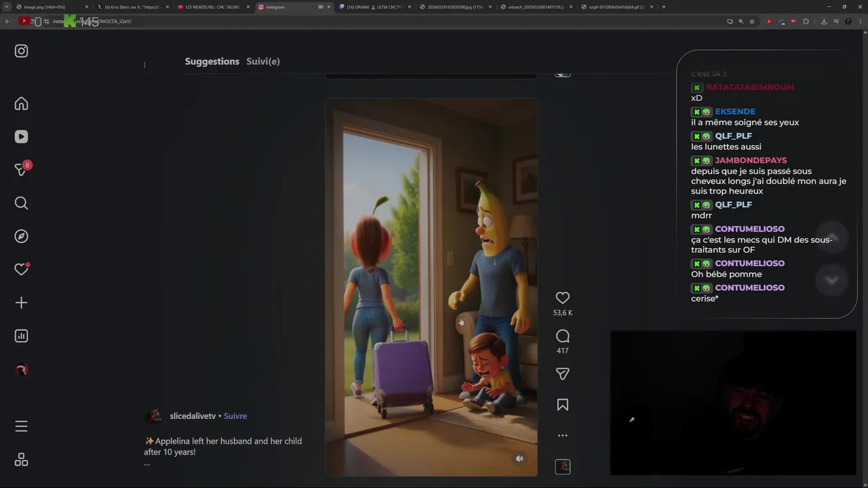Open a new browser tab

[663, 7]
